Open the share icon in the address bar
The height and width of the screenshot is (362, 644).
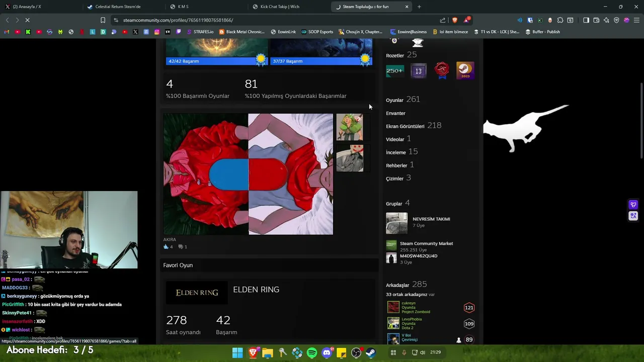443,20
